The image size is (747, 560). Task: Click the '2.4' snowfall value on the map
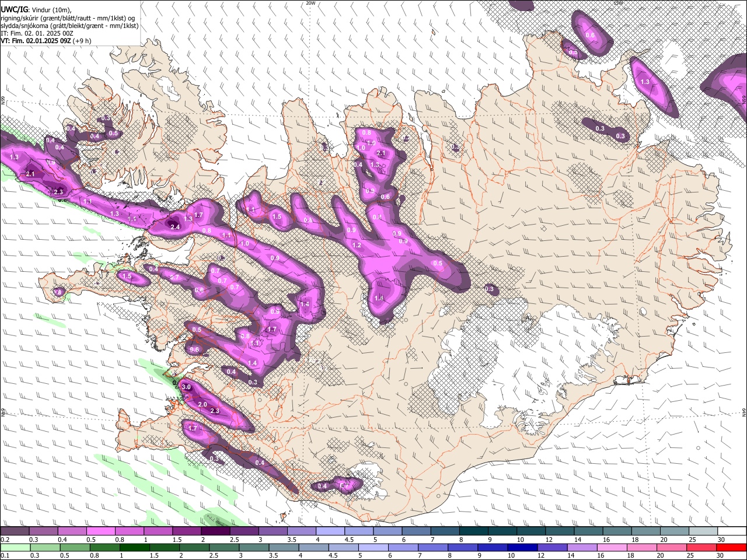[175, 227]
